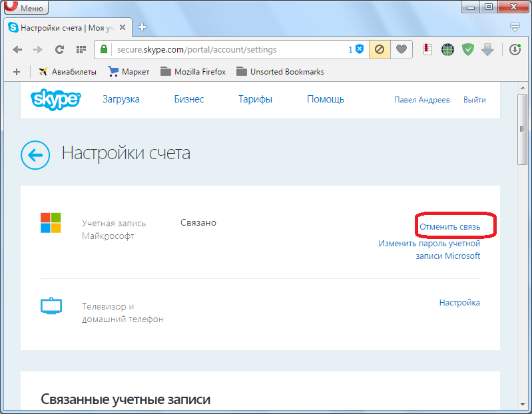Open the Бизнес menu item
This screenshot has height=414, width=532.
(189, 99)
